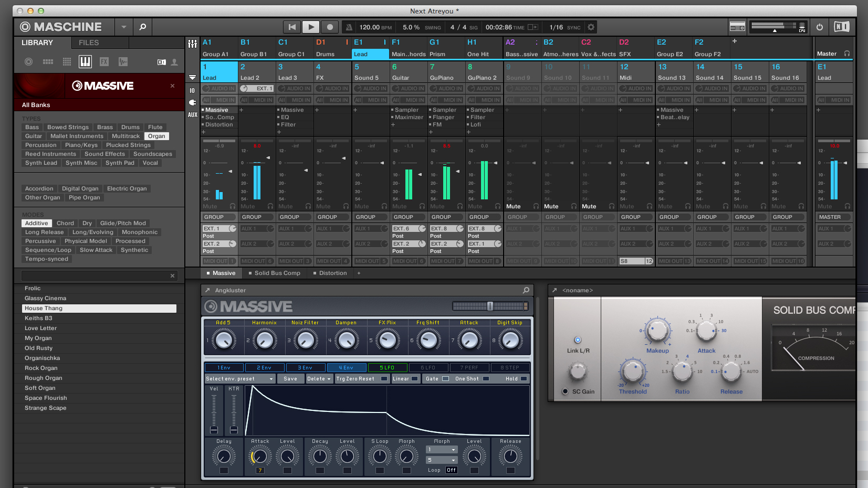
Task: Clear product selection X next to Massive
Action: (172, 86)
